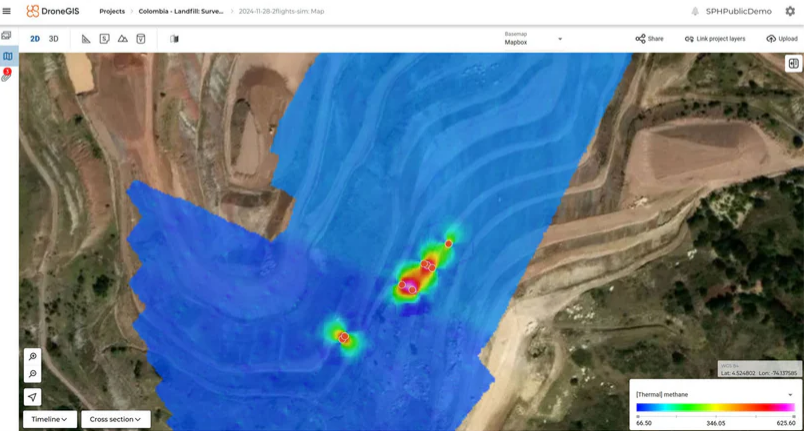Toggle the side panel at map corner
This screenshot has height=431, width=804.
pos(793,63)
